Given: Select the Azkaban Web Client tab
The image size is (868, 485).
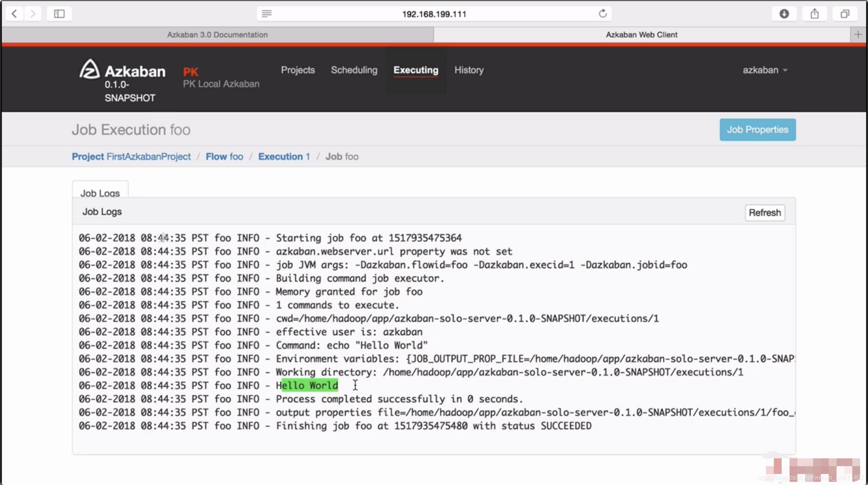Looking at the screenshot, I should (x=642, y=35).
